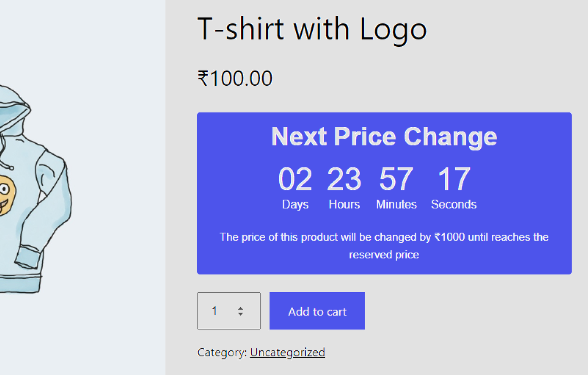588x375 pixels.
Task: Click the Next Price Change heading
Action: (384, 137)
